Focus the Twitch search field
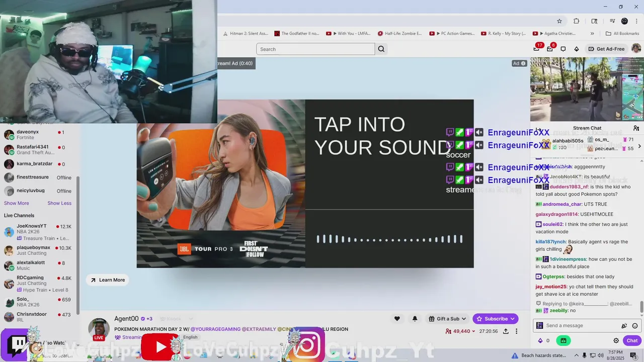644x362 pixels. coord(315,49)
